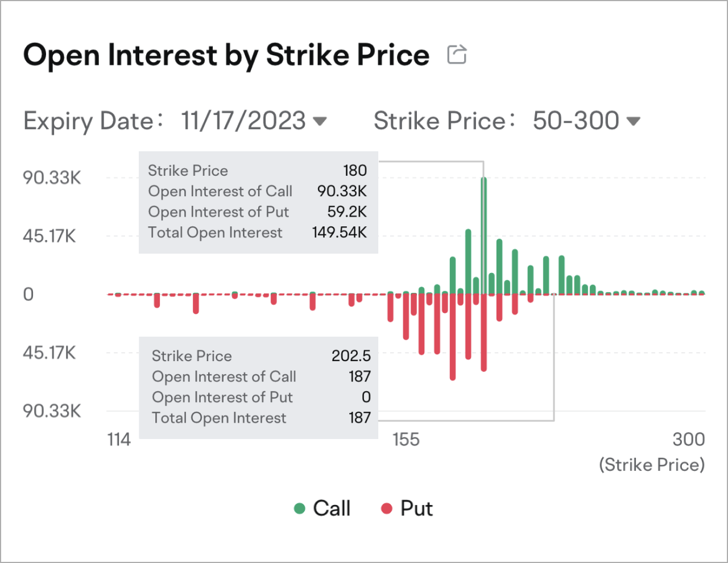Open the Expiry Date dropdown showing 11/17/2023
This screenshot has height=563, width=728.
coord(243,121)
